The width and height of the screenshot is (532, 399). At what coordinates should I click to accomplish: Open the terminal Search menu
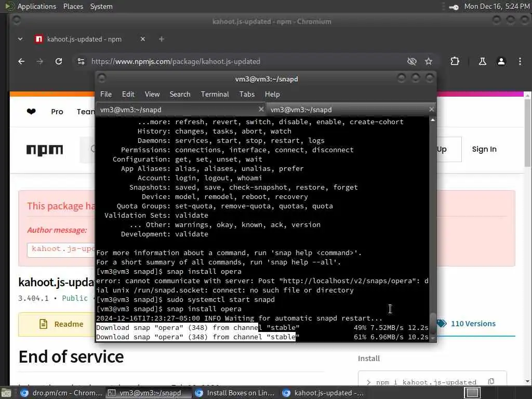tap(180, 95)
